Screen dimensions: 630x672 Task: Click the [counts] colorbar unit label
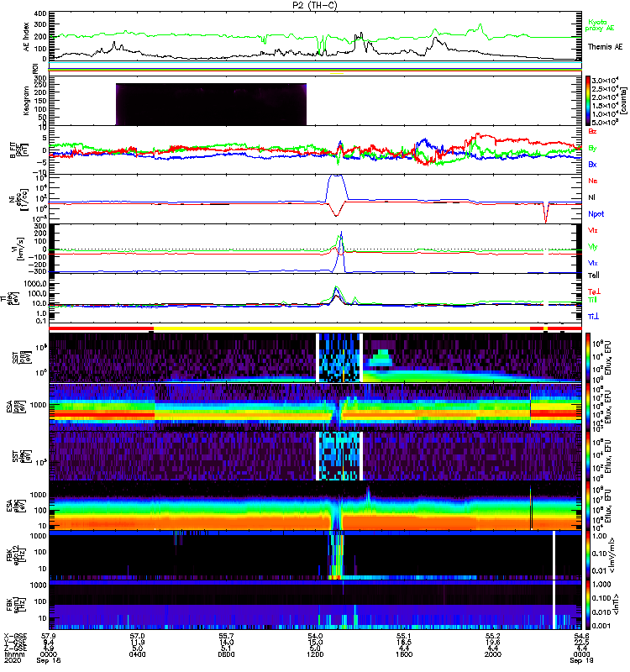coord(623,101)
